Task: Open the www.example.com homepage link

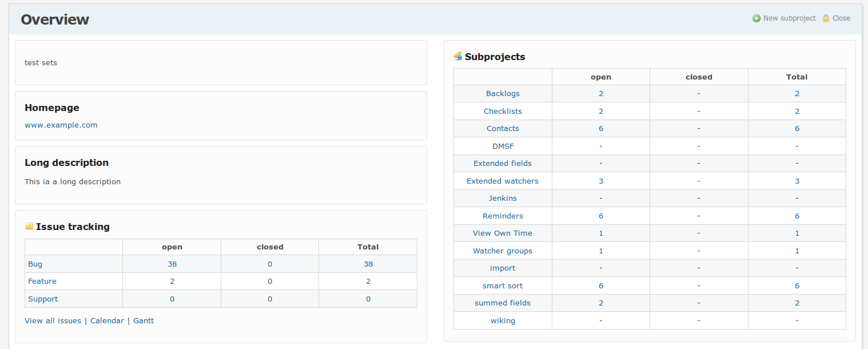Action: pos(61,125)
